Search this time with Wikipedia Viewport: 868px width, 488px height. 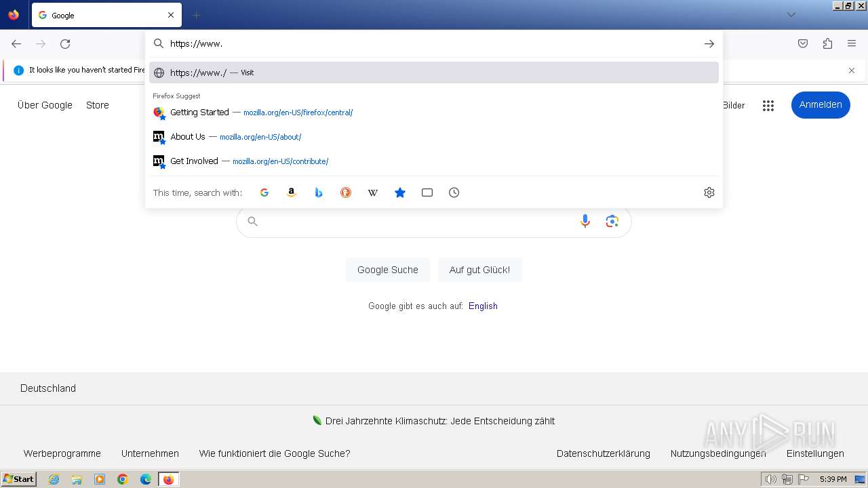tap(373, 192)
